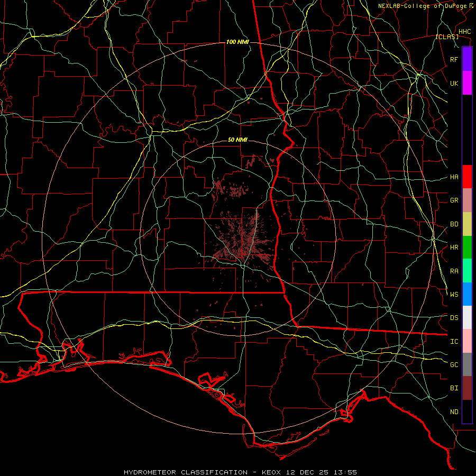Click the HA legend label
This screenshot has height=476, width=476.
454,177
